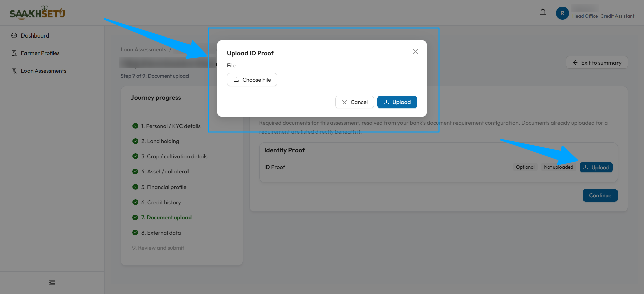Viewport: 644px width, 294px height.
Task: Click the Optional badge on ID Proof
Action: click(525, 167)
